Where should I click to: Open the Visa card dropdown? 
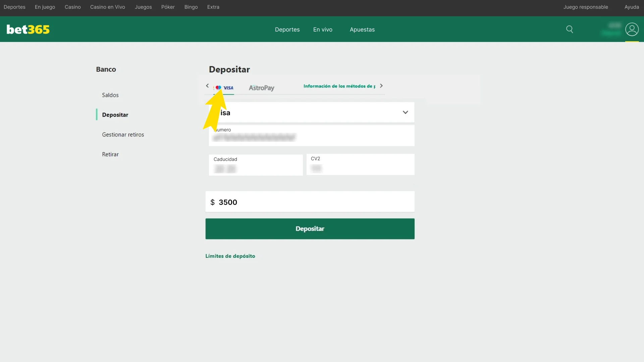[405, 112]
